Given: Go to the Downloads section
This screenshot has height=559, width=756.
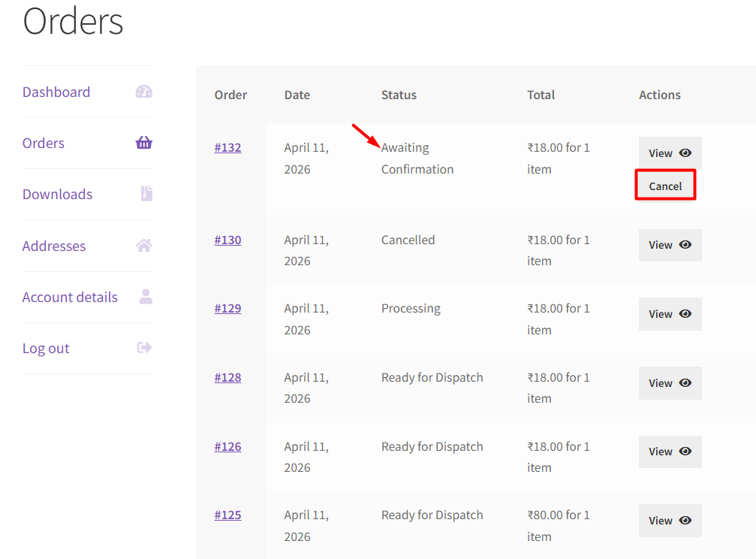Looking at the screenshot, I should (x=57, y=194).
